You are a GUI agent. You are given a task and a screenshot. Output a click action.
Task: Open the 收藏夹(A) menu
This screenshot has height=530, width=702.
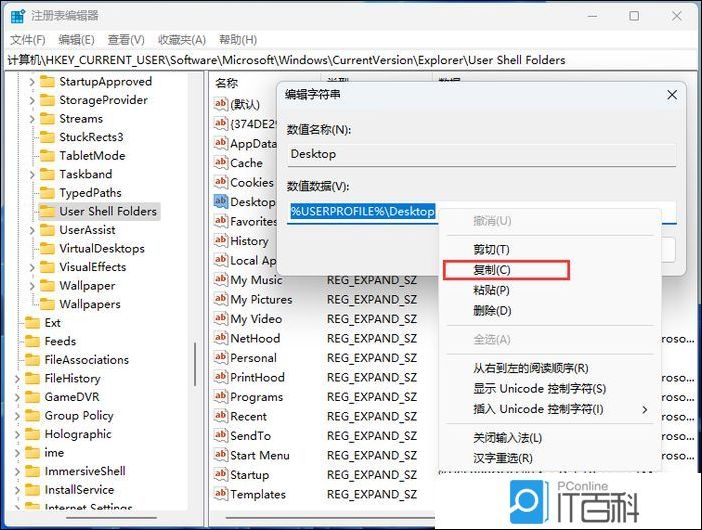(x=182, y=40)
